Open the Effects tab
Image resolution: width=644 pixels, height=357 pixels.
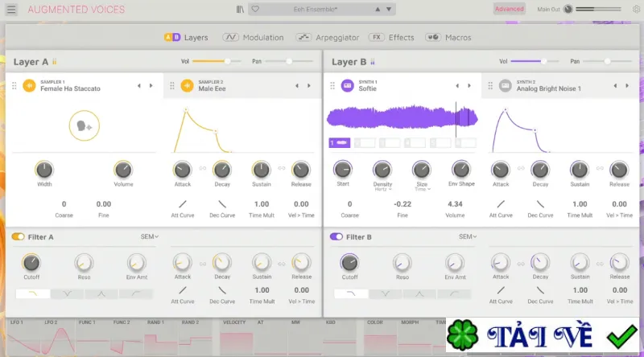click(x=391, y=37)
